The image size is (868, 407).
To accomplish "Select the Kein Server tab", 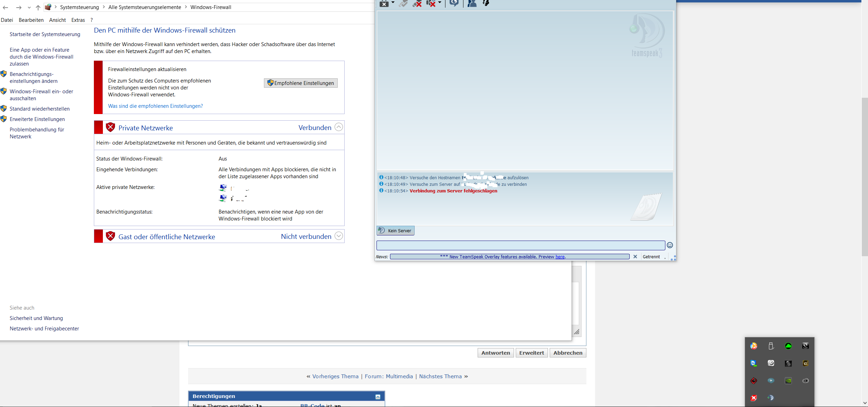I will 396,231.
